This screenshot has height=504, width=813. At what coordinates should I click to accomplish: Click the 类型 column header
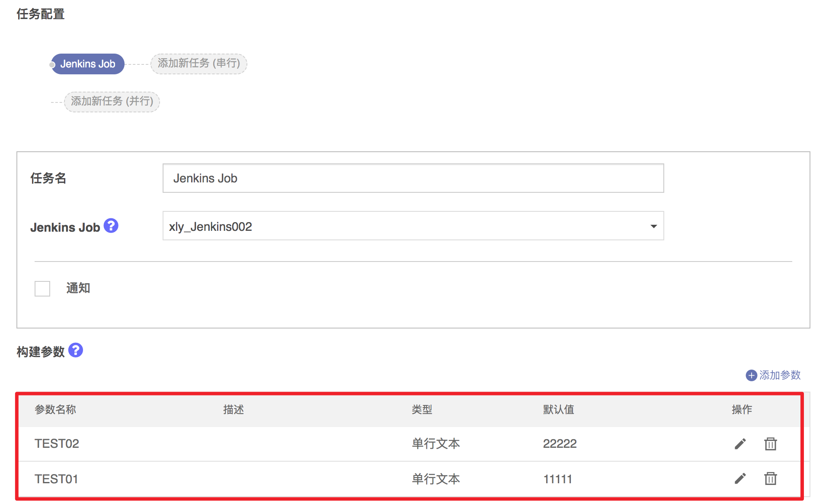click(x=422, y=409)
